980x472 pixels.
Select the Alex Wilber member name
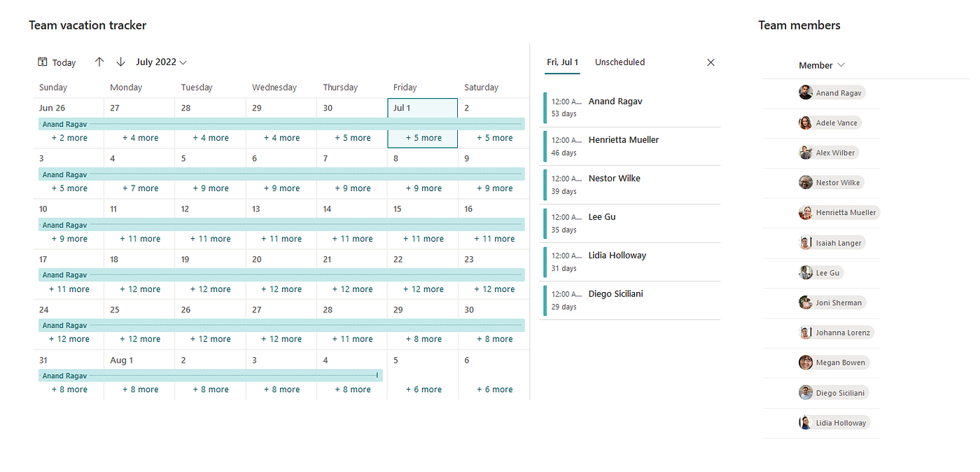tap(836, 153)
